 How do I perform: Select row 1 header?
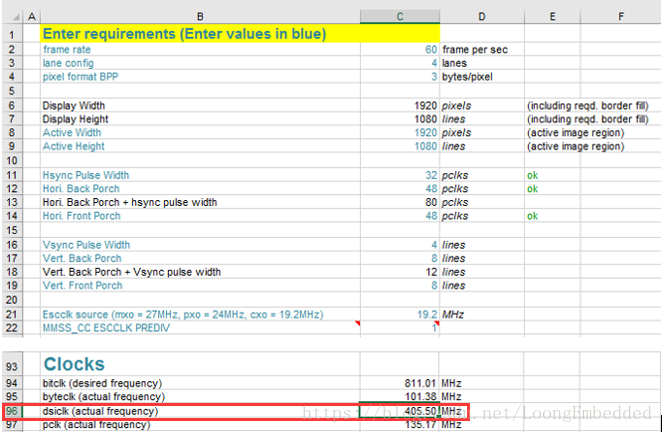[x=12, y=34]
